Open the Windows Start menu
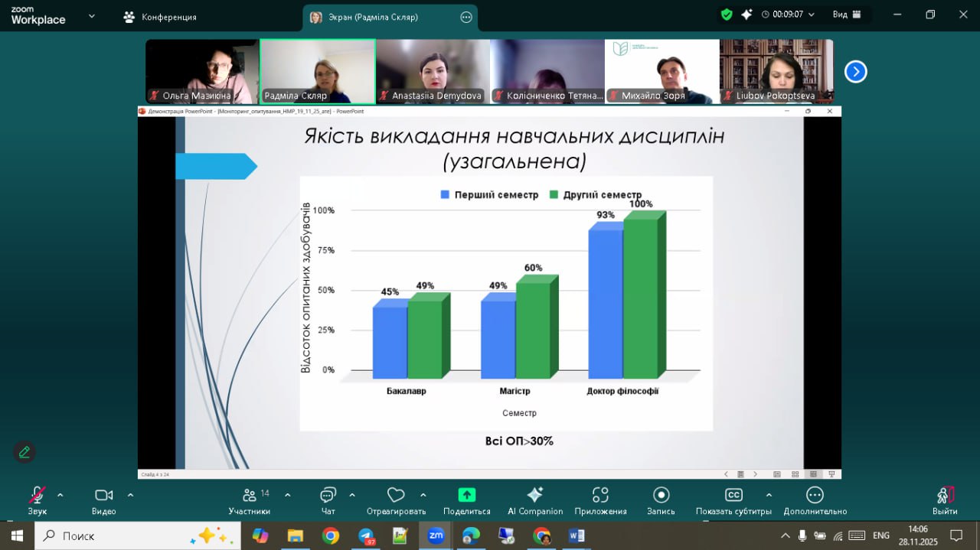 pyautogui.click(x=17, y=535)
